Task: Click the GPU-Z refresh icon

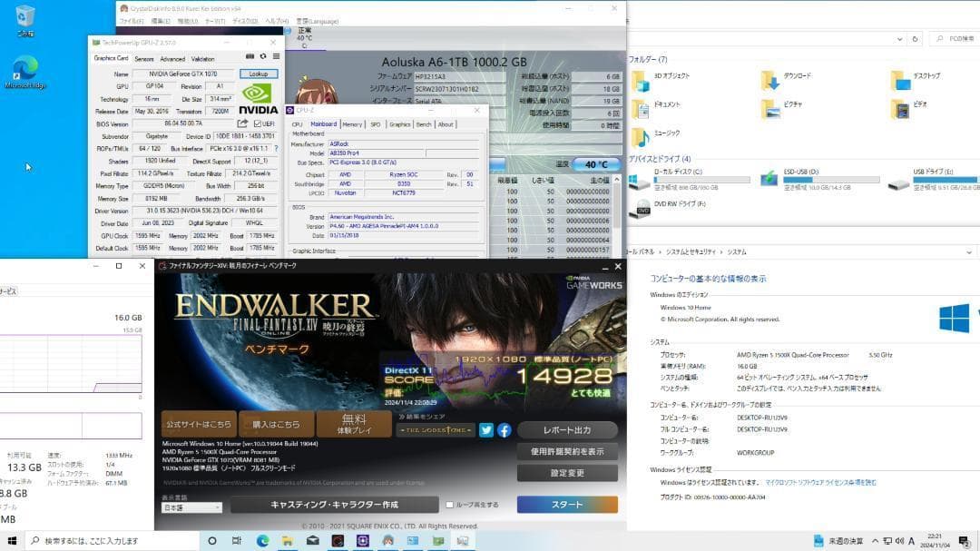Action: coord(262,55)
